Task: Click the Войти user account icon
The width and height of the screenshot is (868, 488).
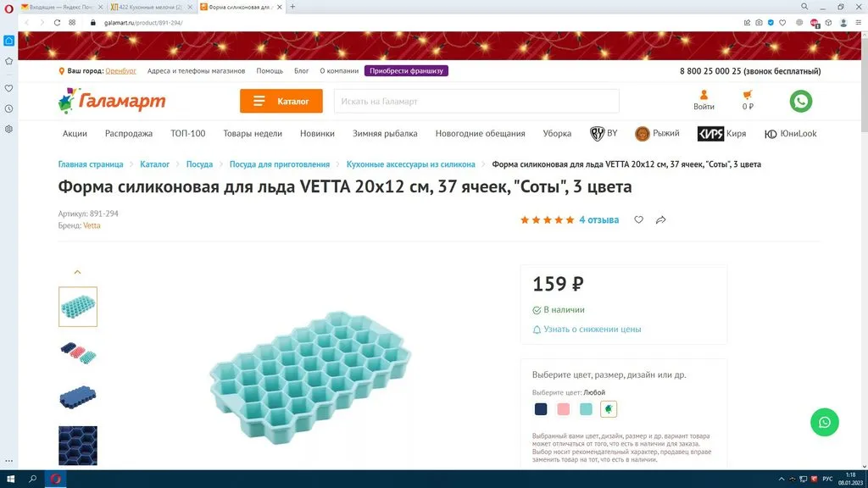Action: point(704,100)
